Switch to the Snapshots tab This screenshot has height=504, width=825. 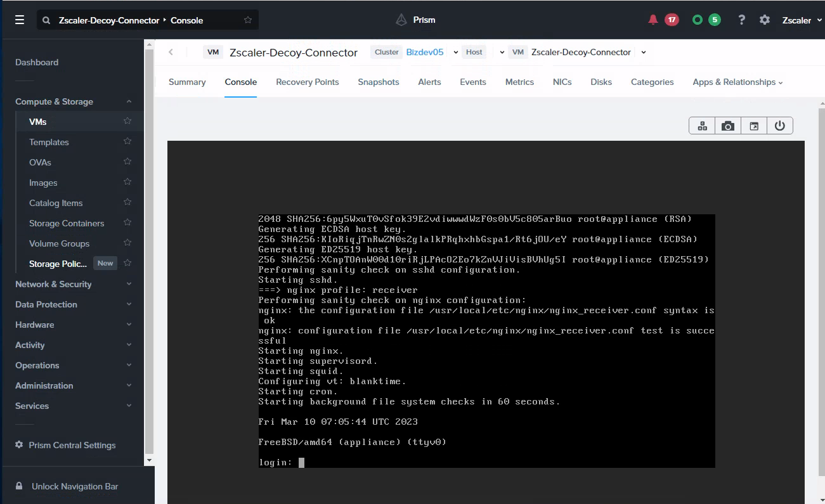tap(378, 82)
